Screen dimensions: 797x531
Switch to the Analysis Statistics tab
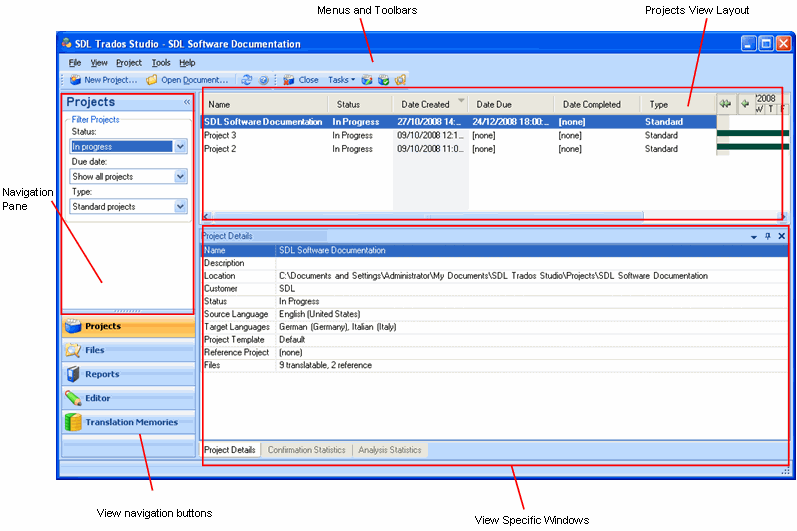390,450
